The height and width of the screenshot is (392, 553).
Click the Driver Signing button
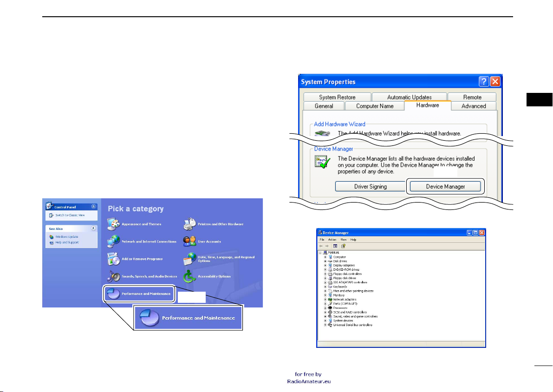[371, 186]
